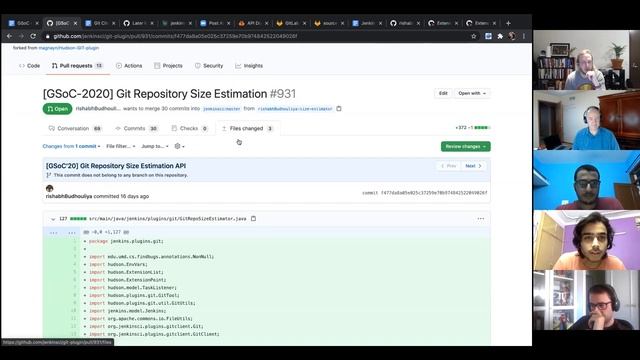Open the Projects tab
640x360 pixels.
pos(168,66)
